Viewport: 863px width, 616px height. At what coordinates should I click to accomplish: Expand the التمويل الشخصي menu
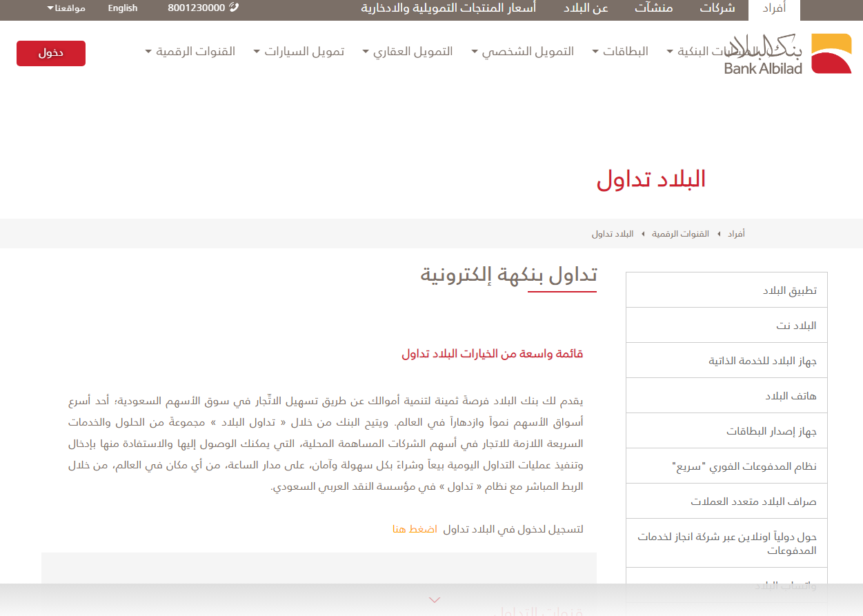pos(523,52)
